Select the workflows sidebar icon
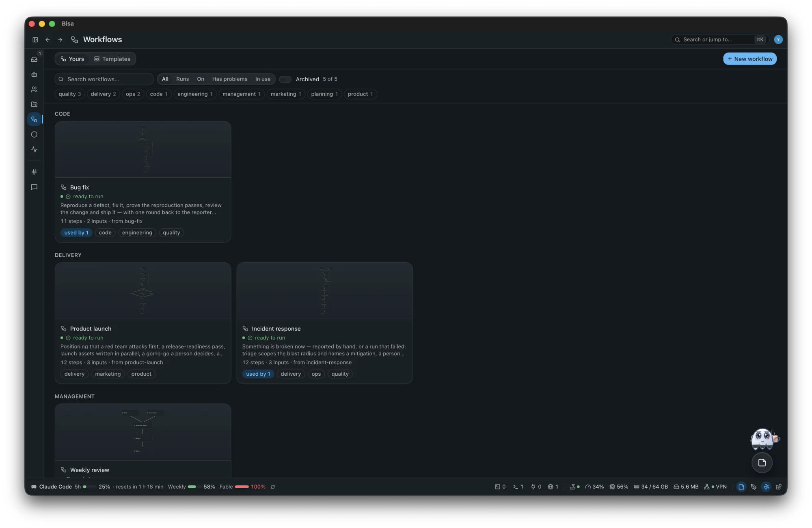 [35, 119]
